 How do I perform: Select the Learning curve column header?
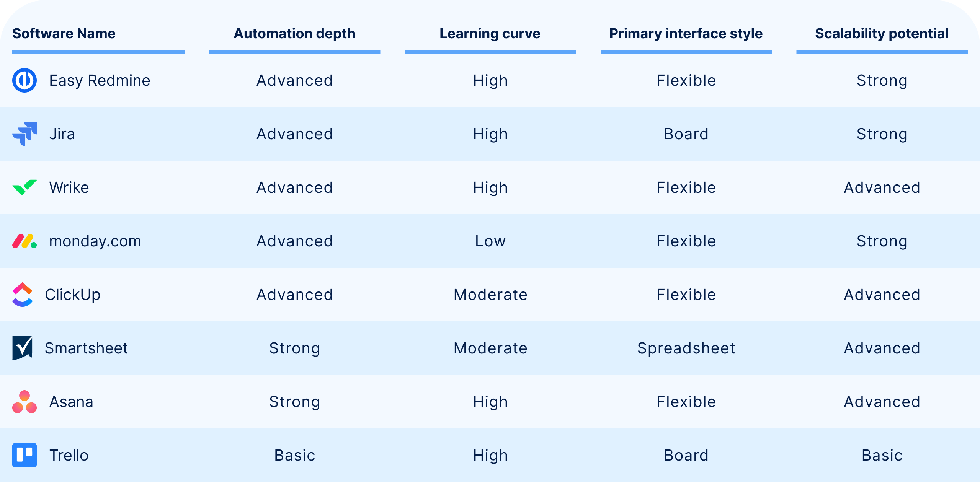pyautogui.click(x=490, y=34)
